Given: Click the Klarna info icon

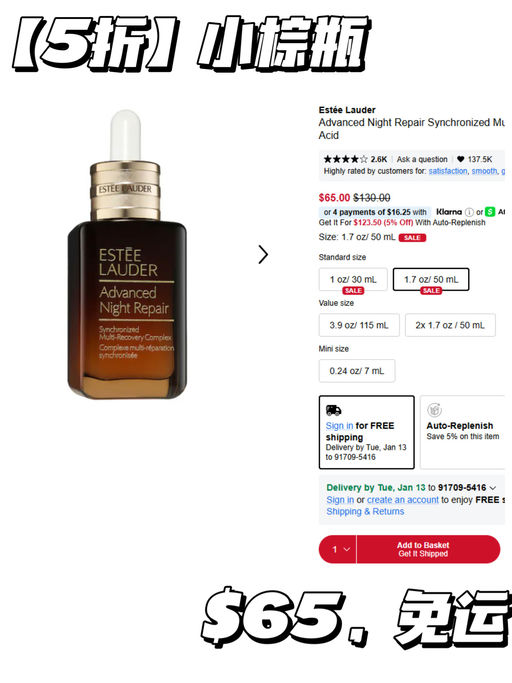Looking at the screenshot, I should (x=469, y=212).
